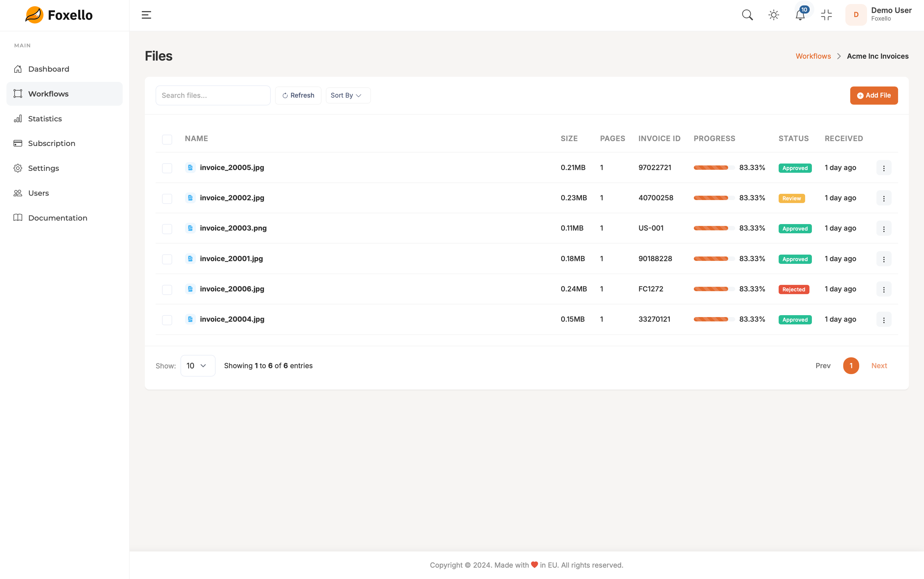Open actions menu for invoice_20005.jpg
The height and width of the screenshot is (579, 924).
883,168
